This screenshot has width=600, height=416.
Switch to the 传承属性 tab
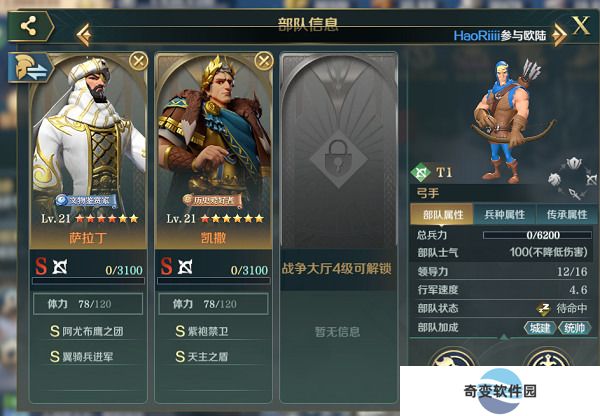(x=567, y=215)
